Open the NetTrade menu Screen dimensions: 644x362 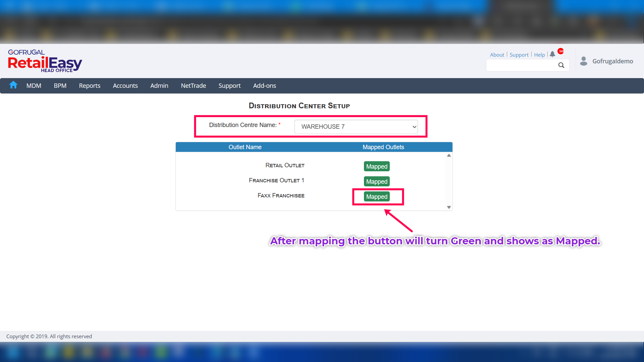pos(194,86)
